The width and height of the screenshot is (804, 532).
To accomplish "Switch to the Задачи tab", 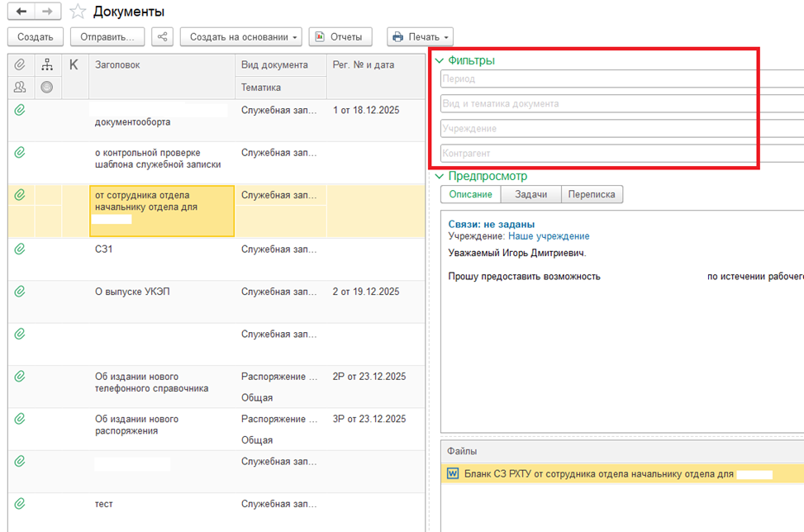I will (530, 194).
